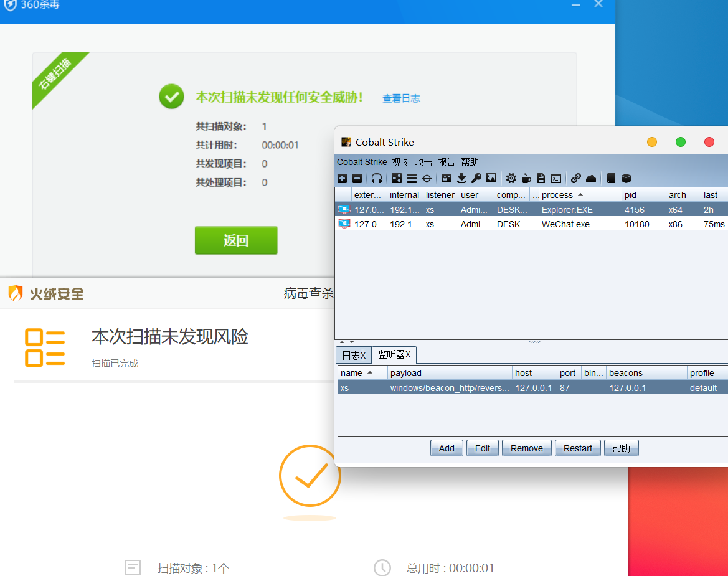Screen dimensions: 728x576
Task: Click the Add listener button
Action: [447, 448]
